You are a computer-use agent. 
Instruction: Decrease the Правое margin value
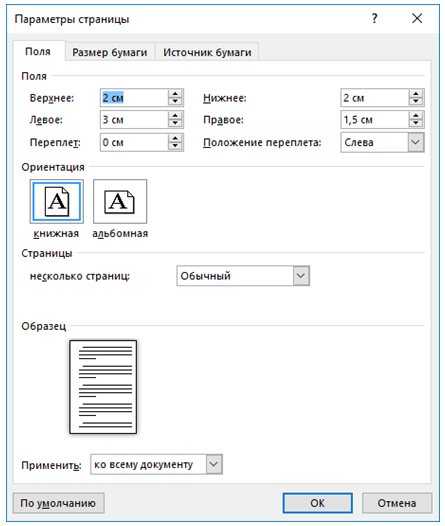pos(416,124)
